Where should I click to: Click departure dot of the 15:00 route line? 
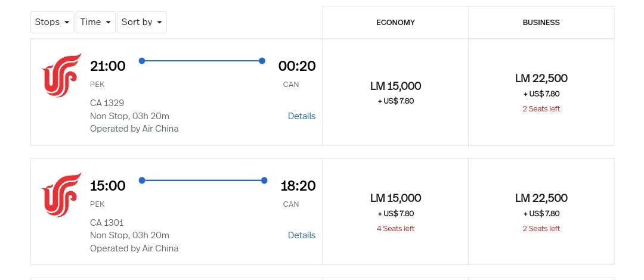pos(142,181)
